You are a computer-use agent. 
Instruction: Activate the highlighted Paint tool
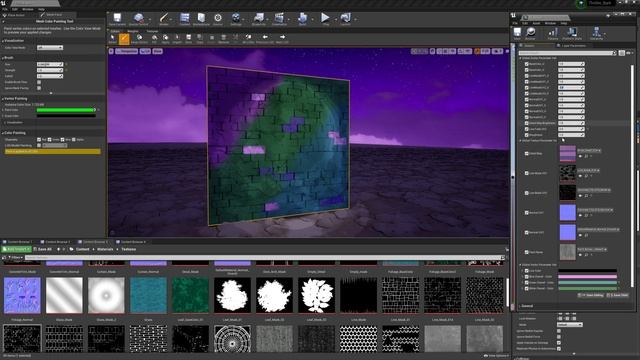point(124,39)
